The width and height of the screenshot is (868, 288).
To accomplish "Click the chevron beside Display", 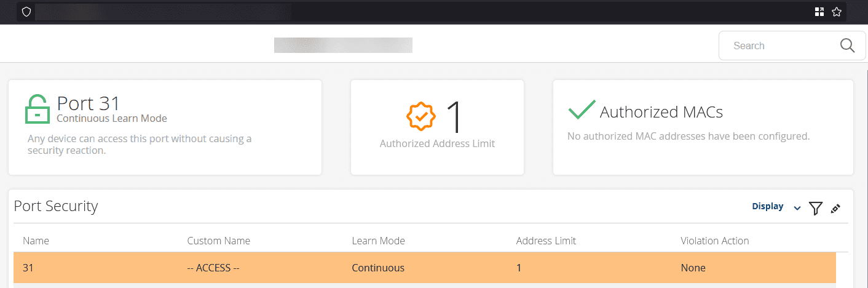I will point(797,208).
